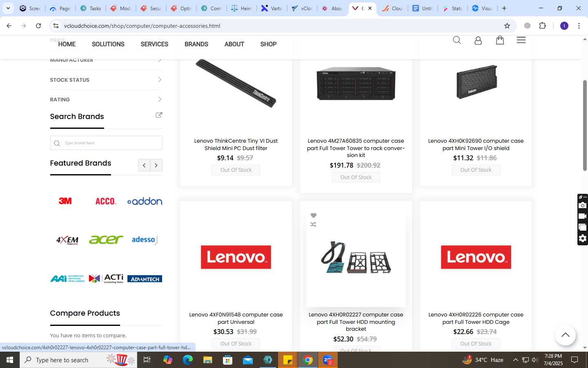Open the shopping bag cart icon

click(x=500, y=40)
